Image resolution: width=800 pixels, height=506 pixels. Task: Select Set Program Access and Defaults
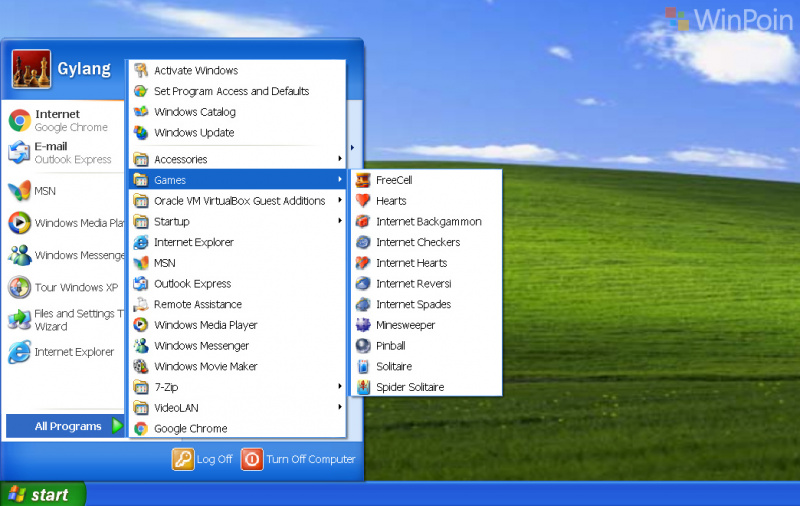[x=237, y=91]
